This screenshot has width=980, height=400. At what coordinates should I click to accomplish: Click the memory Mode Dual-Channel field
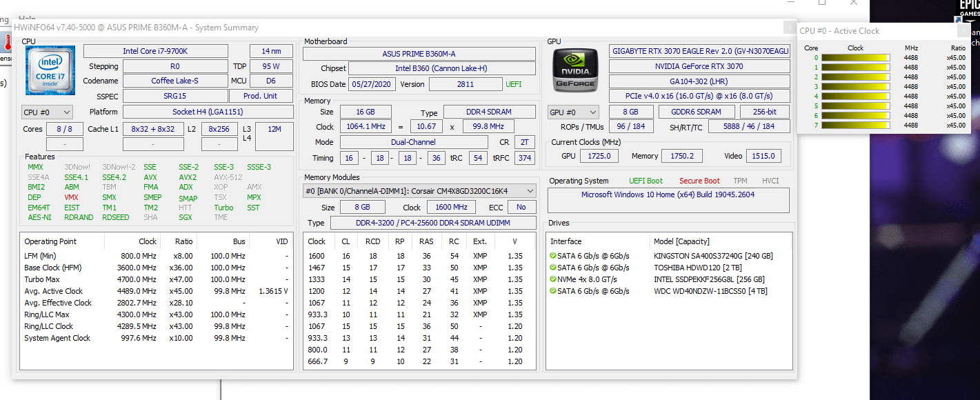414,142
